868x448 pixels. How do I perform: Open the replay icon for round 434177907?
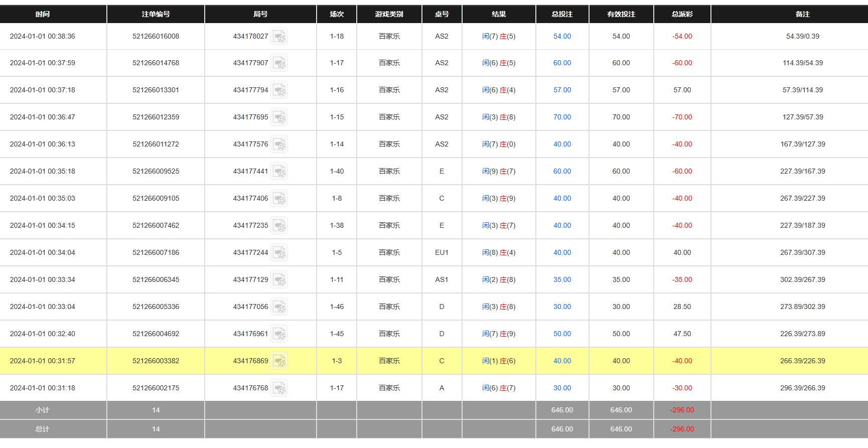279,63
